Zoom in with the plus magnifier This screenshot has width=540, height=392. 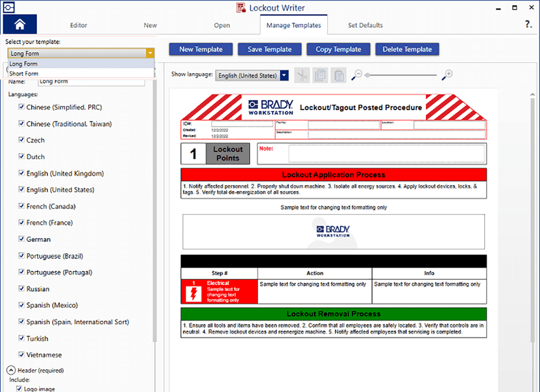click(x=447, y=75)
